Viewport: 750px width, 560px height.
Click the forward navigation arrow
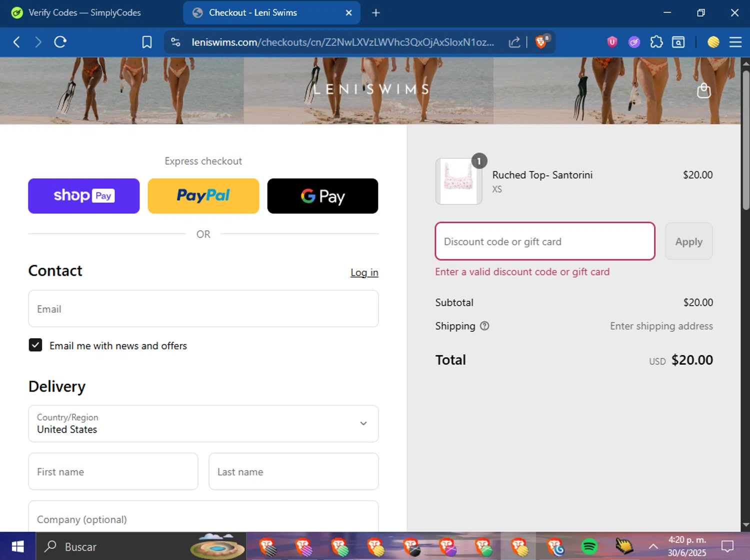tap(38, 42)
